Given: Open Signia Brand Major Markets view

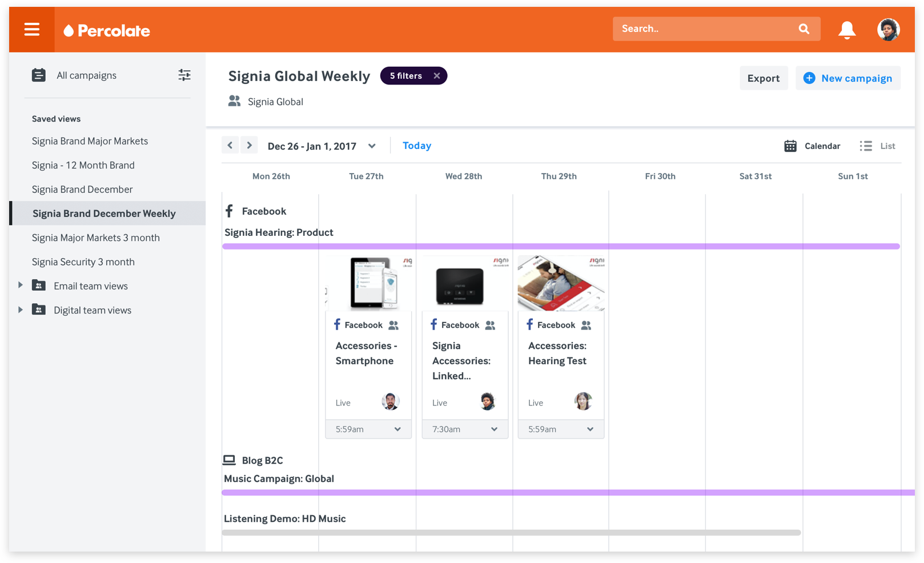Looking at the screenshot, I should click(90, 141).
